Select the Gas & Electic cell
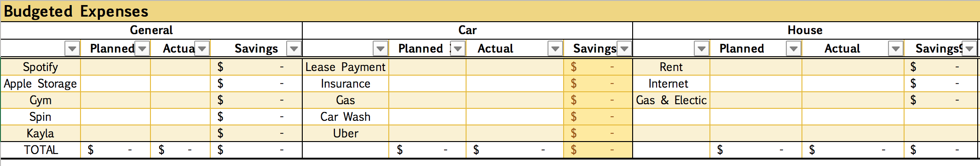This screenshot has width=980, height=166. (x=671, y=100)
